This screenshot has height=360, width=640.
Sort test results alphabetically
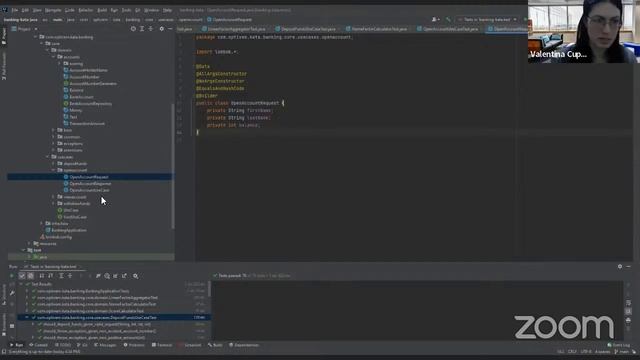click(42, 276)
